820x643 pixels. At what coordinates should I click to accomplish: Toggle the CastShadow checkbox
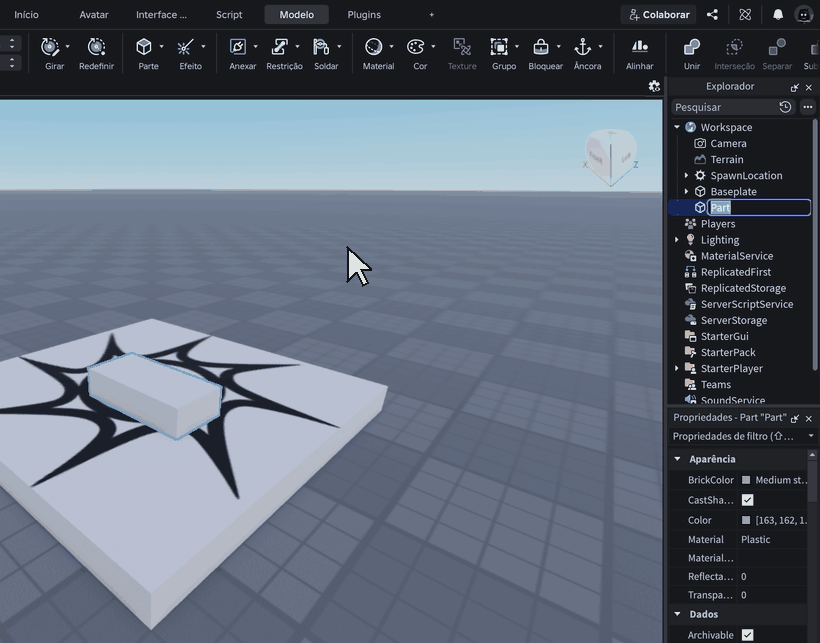(748, 500)
